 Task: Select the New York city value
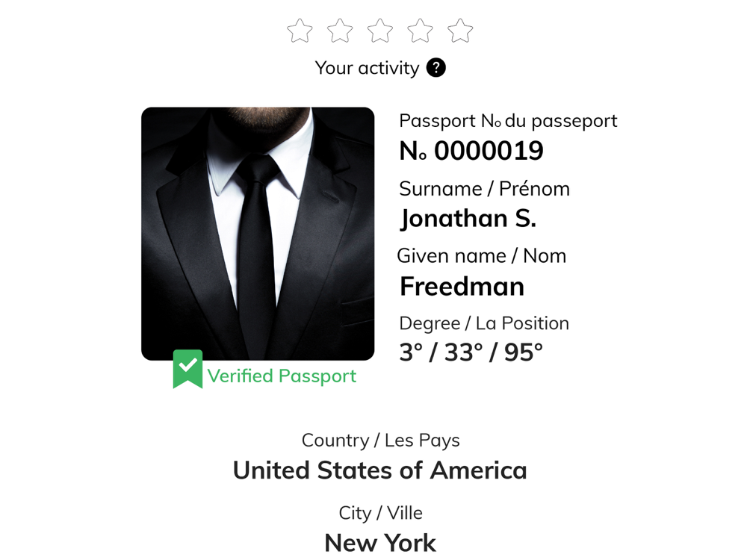coord(379,544)
